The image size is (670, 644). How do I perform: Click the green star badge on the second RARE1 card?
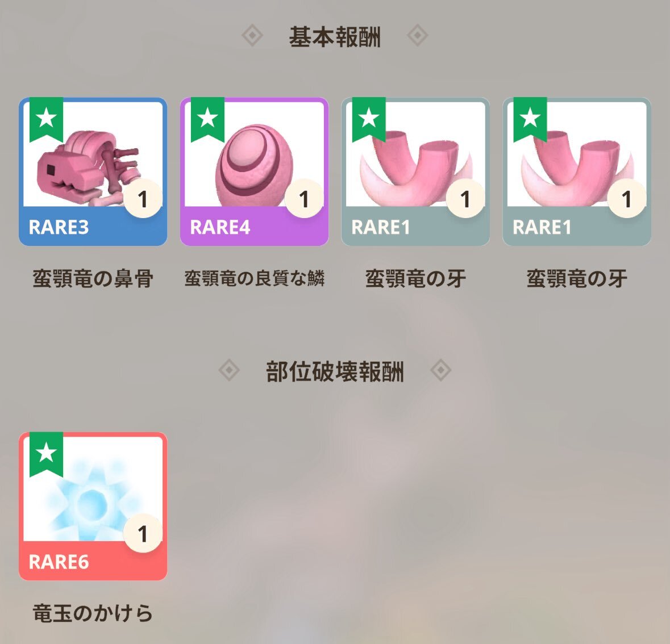[x=530, y=119]
